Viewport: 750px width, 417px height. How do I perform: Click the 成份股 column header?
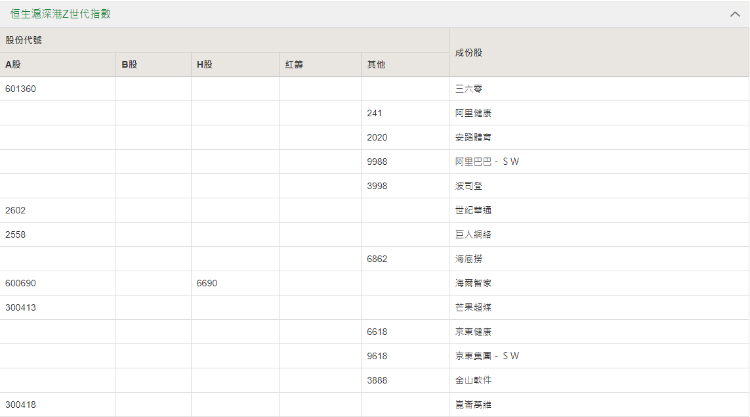point(469,52)
